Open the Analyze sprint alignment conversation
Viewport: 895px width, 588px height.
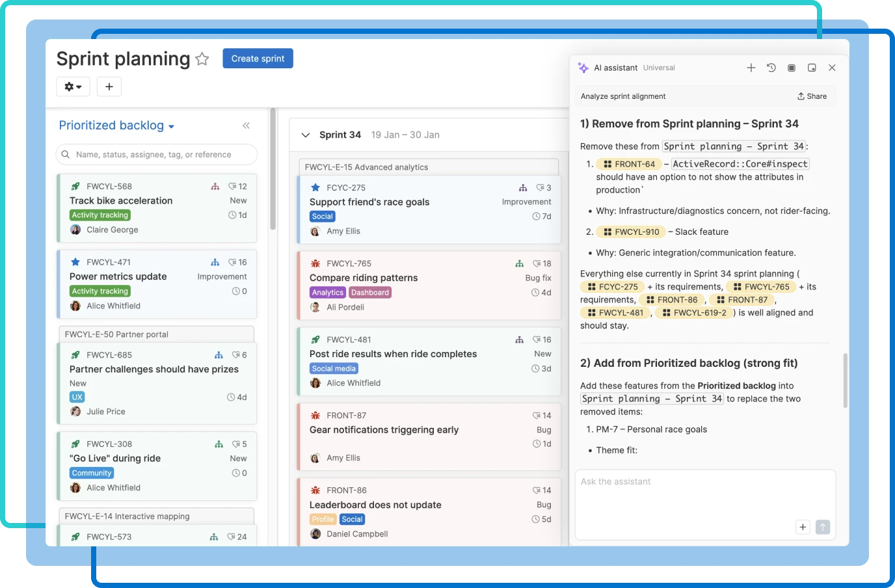tap(622, 96)
